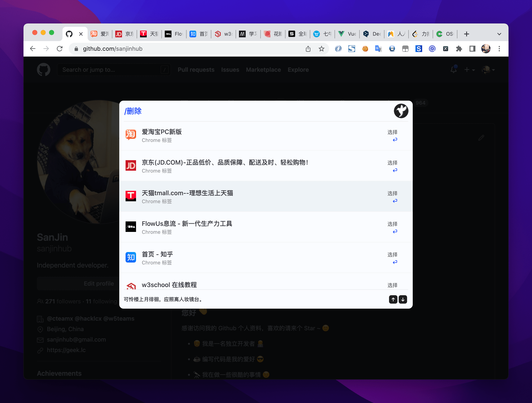Select the 天猫tmall.com tab entry
The image size is (532, 403).
187,196
